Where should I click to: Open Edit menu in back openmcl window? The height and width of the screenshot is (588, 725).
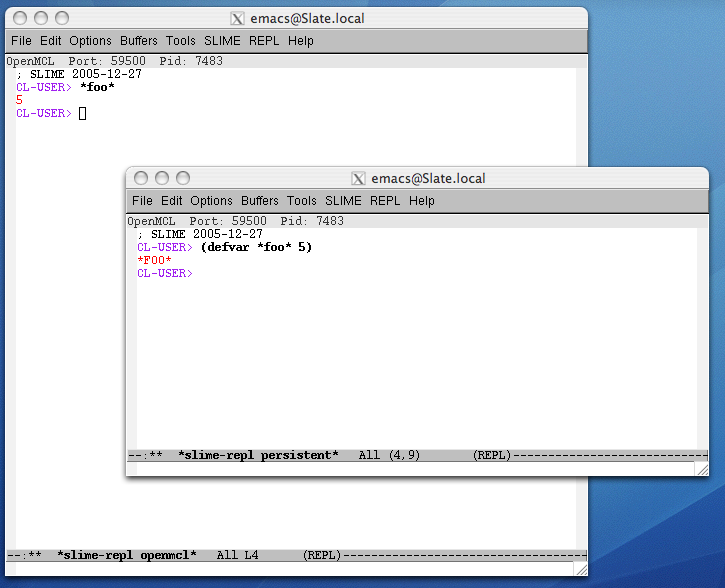tap(50, 41)
